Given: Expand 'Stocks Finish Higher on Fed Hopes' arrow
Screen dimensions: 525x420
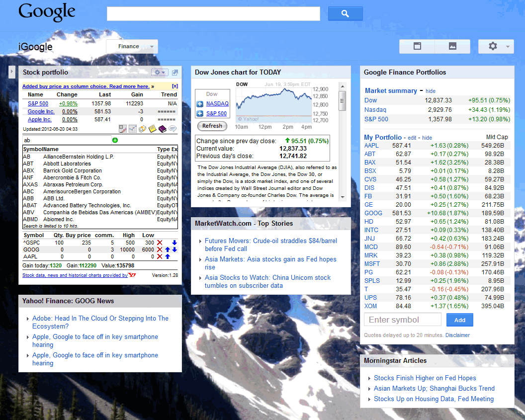Looking at the screenshot, I should pyautogui.click(x=369, y=378).
